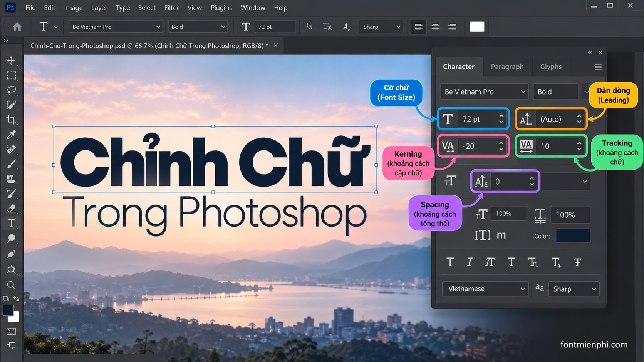Screen dimensions: 644x362
Task: Click the Home icon in options bar
Action: 17,27
